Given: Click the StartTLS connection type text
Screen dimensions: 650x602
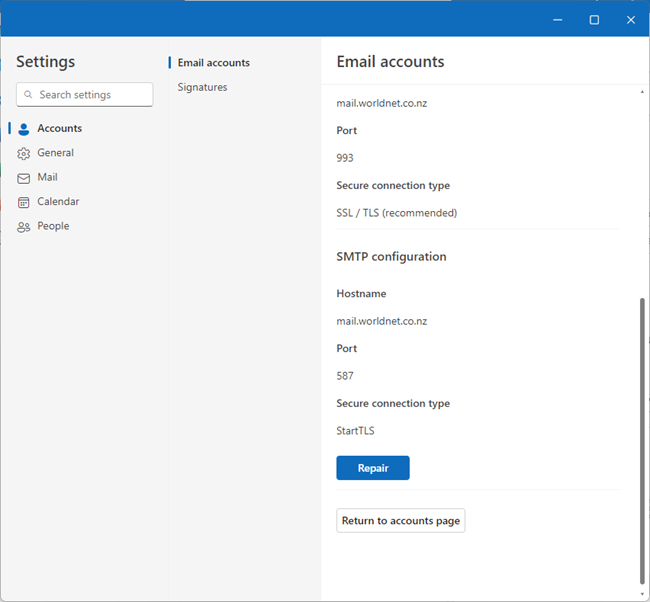Looking at the screenshot, I should [355, 431].
